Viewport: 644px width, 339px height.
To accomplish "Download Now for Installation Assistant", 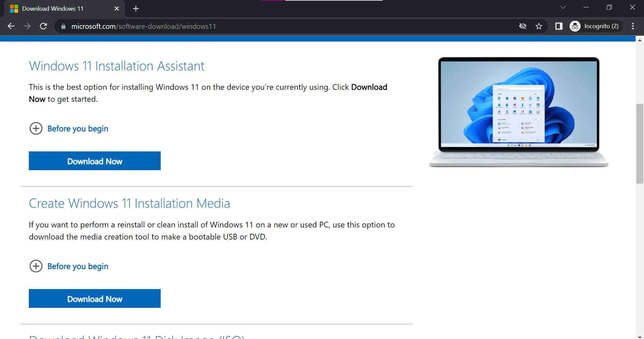I will [95, 161].
